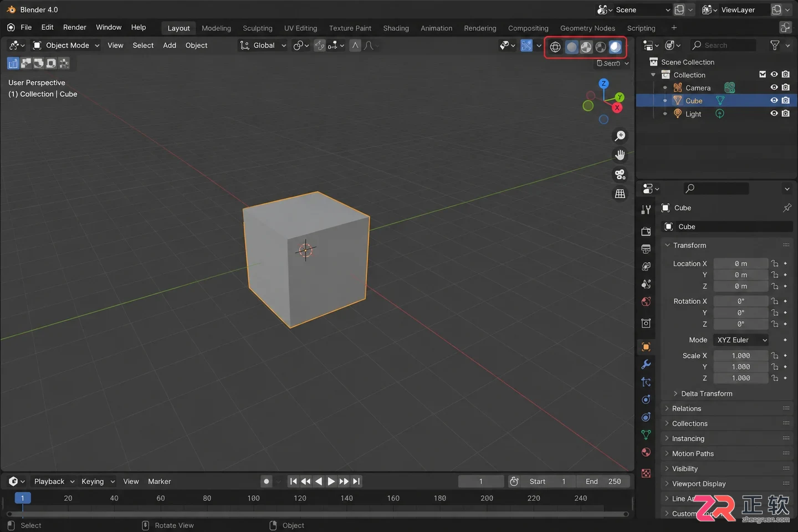Jump to the first frame button
The height and width of the screenshot is (532, 798).
293,482
